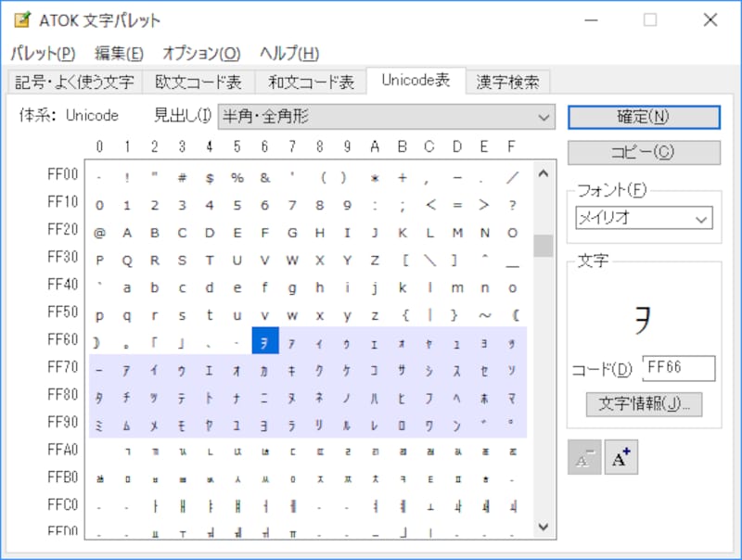The height and width of the screenshot is (560, 742).
Task: Click the A+ icon to enlarge character preview
Action: click(x=620, y=457)
